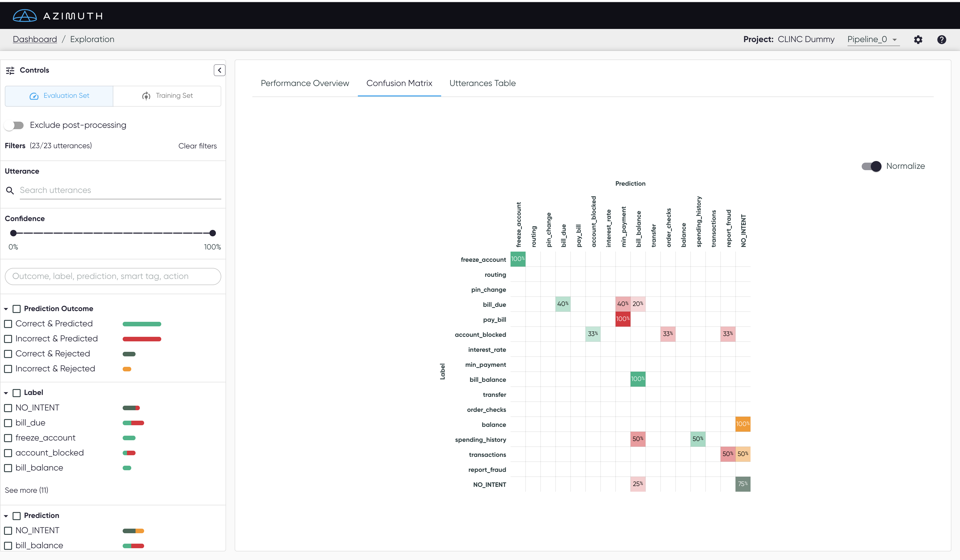Viewport: 960px width, 560px height.
Task: Click the Confidence slider's right handle
Action: [213, 233]
